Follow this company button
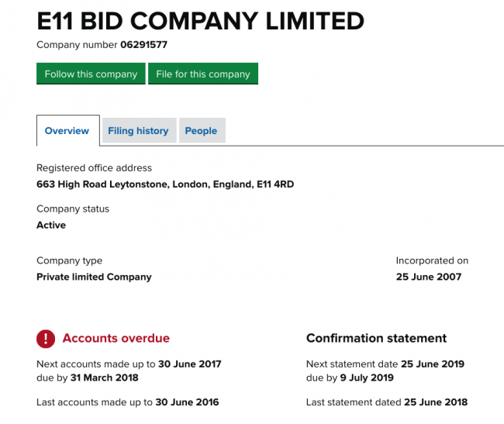The image size is (504, 424). pyautogui.click(x=91, y=74)
